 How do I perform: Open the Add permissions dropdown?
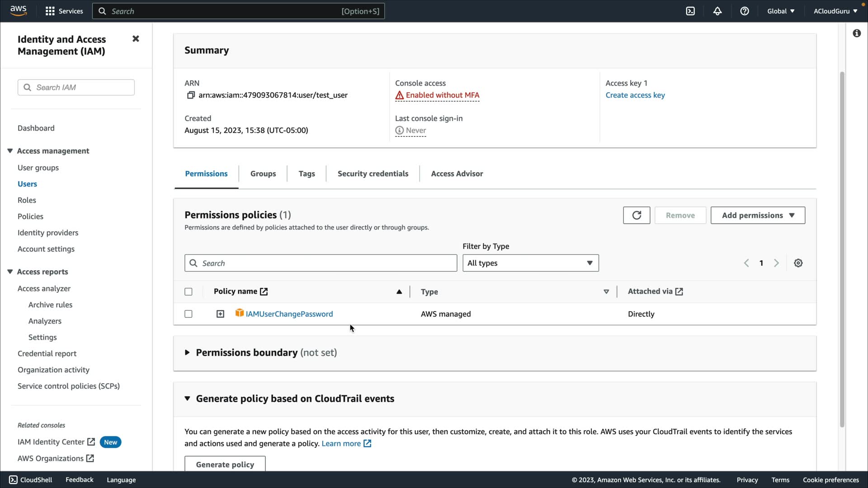tap(758, 216)
